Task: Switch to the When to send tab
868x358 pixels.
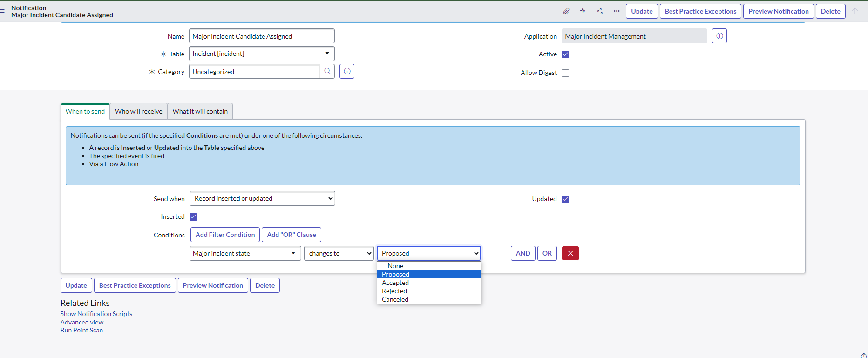Action: (85, 111)
